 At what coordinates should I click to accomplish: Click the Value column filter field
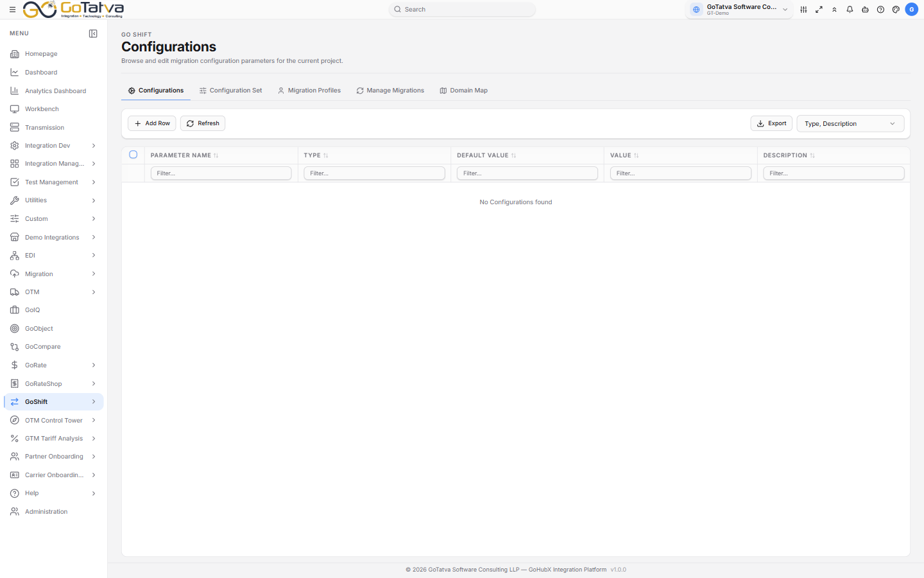pyautogui.click(x=681, y=173)
